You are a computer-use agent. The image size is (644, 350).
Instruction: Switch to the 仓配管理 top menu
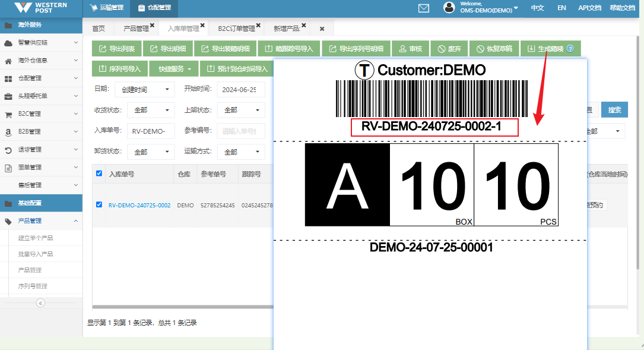tap(154, 7)
